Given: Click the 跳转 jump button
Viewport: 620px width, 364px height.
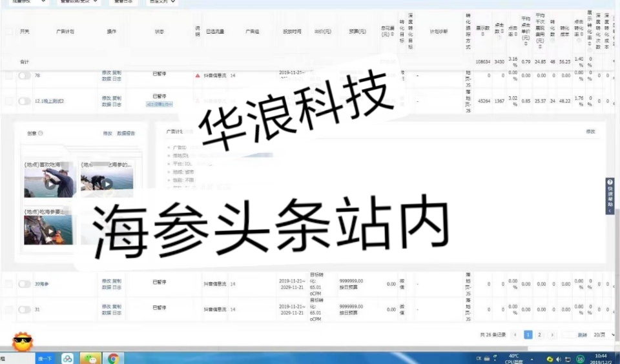Looking at the screenshot, I should (582, 335).
